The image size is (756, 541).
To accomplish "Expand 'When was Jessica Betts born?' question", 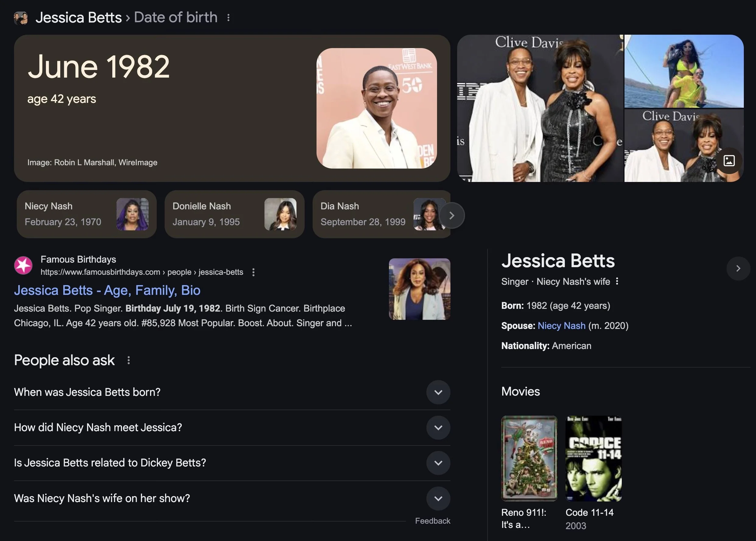I will [x=438, y=392].
